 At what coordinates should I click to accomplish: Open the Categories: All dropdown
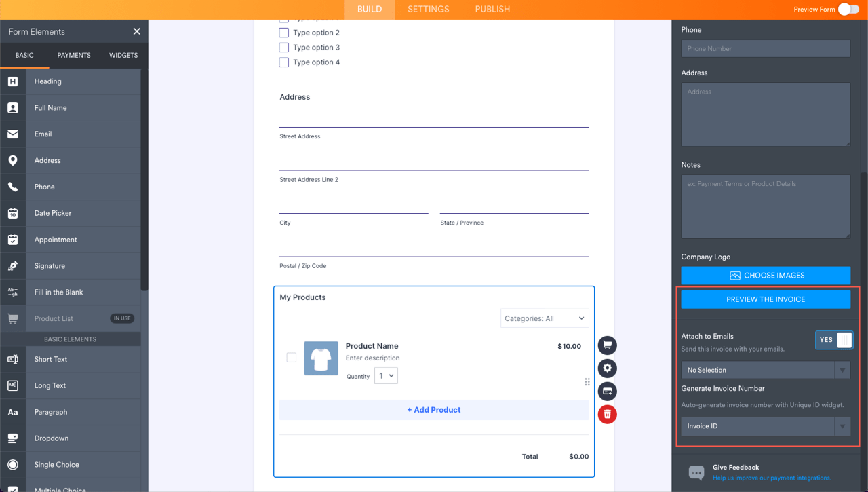click(x=545, y=318)
